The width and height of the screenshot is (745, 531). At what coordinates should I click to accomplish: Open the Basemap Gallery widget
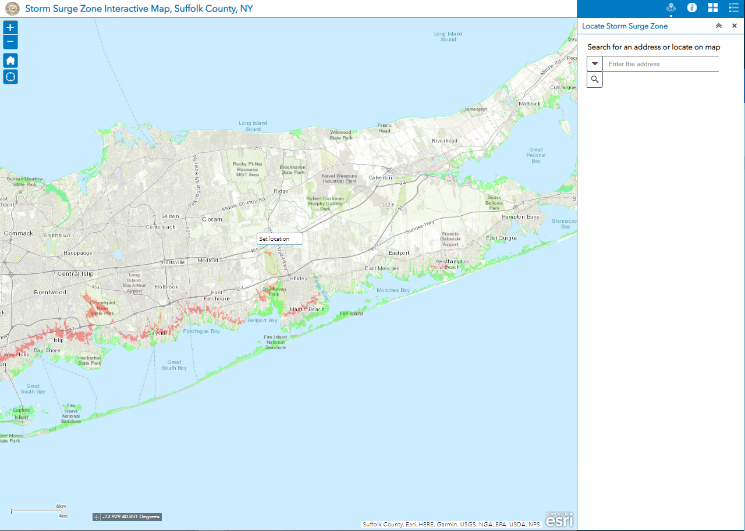tap(713, 8)
